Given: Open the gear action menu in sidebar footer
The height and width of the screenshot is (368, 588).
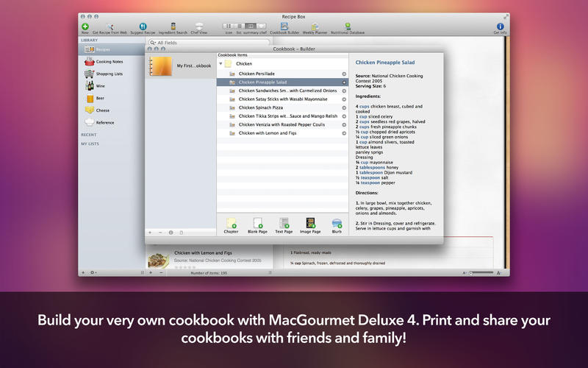Looking at the screenshot, I should click(x=93, y=272).
